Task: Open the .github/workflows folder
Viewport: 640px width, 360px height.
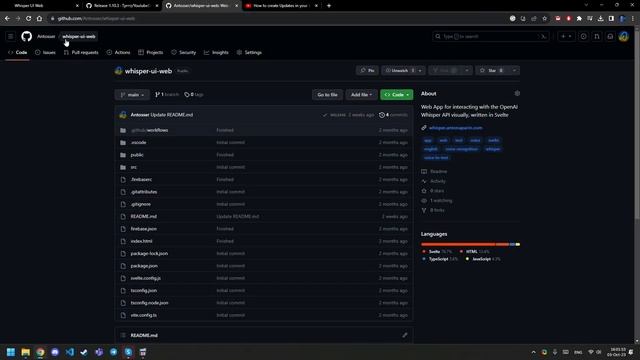Action: tap(149, 130)
